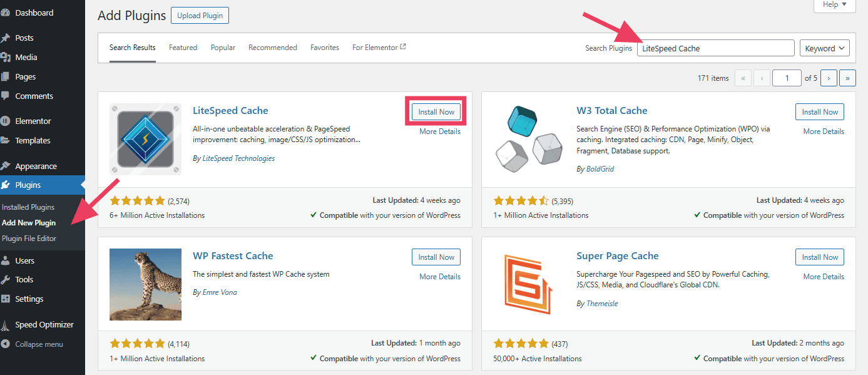Click the Search Plugins input field
868x375 pixels.
pyautogui.click(x=715, y=48)
